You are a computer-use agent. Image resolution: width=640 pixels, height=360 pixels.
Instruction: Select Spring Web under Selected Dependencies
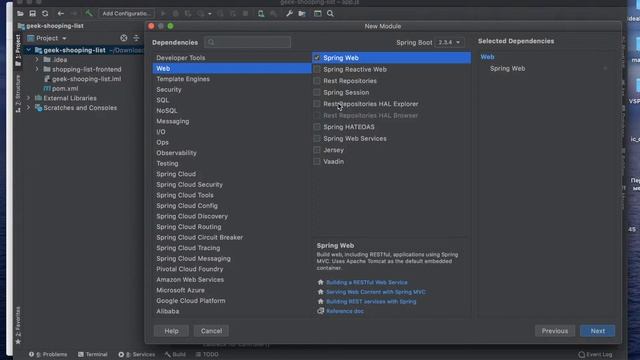[x=507, y=69]
